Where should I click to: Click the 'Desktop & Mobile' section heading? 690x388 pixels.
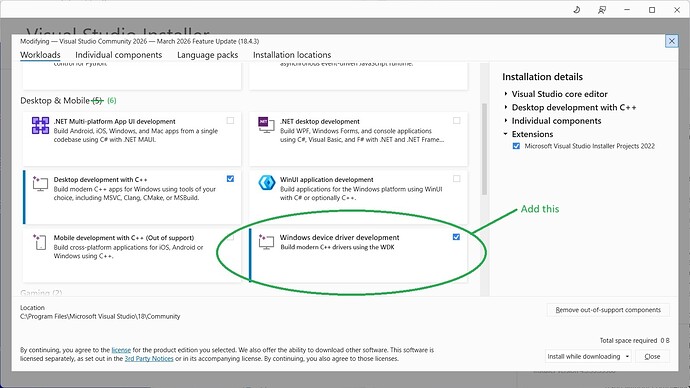pos(55,100)
